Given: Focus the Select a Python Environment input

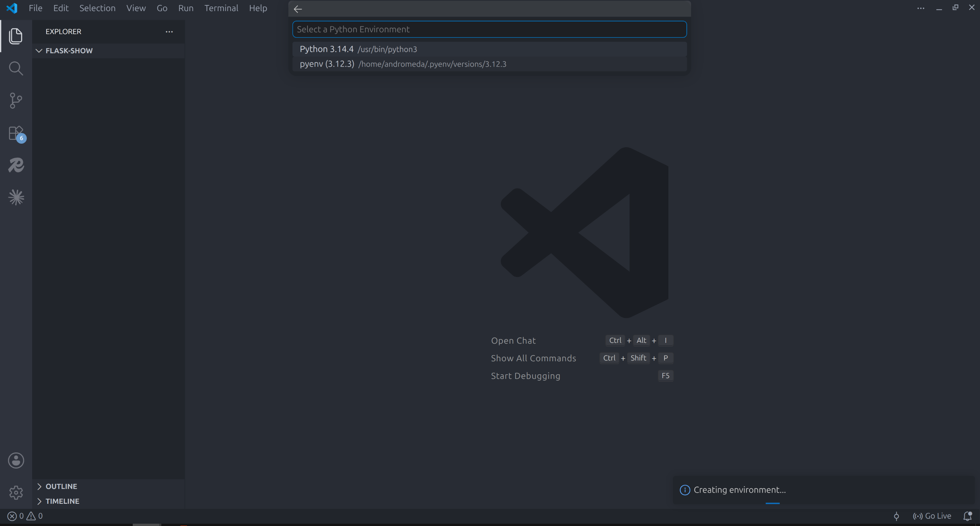Looking at the screenshot, I should pos(489,29).
